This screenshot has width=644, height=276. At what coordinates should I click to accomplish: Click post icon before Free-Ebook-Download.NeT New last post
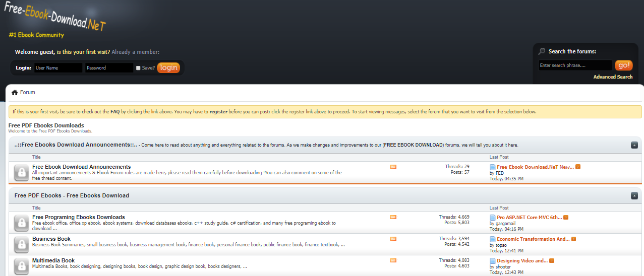click(x=493, y=167)
